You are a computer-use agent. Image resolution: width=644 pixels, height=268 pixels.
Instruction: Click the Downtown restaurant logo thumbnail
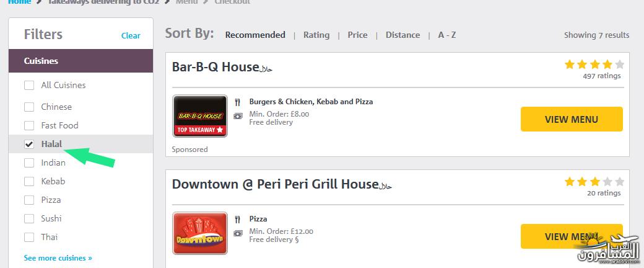pyautogui.click(x=200, y=233)
